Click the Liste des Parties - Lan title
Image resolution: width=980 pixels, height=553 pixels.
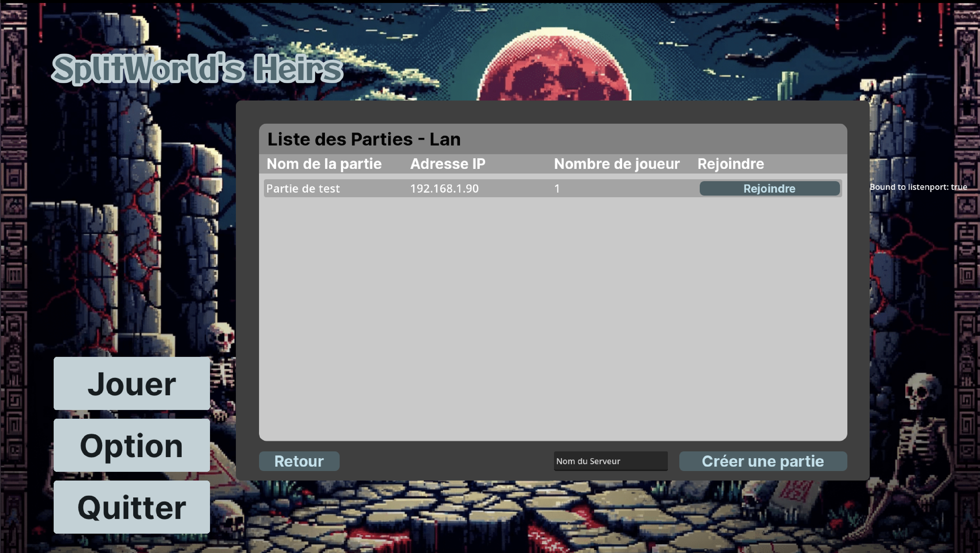[x=364, y=139]
